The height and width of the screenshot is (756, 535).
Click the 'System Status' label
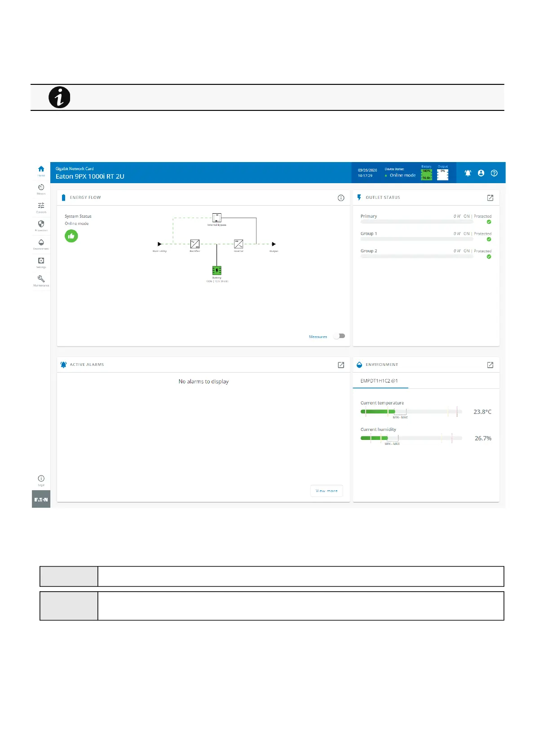tap(78, 216)
